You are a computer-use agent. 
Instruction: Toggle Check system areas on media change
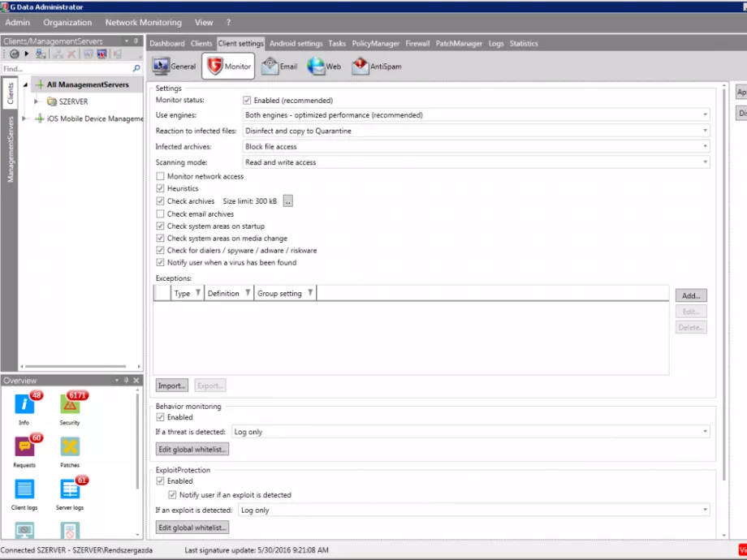[x=160, y=238]
